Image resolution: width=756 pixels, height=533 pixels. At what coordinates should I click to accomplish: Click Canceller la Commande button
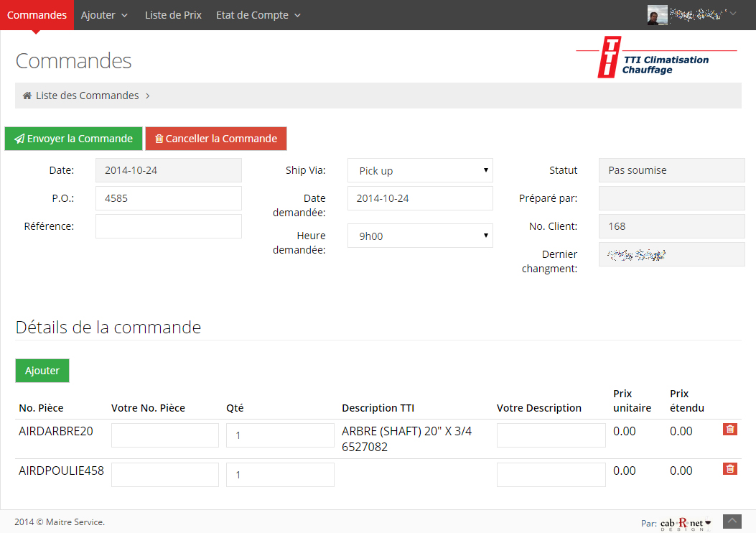pos(215,139)
